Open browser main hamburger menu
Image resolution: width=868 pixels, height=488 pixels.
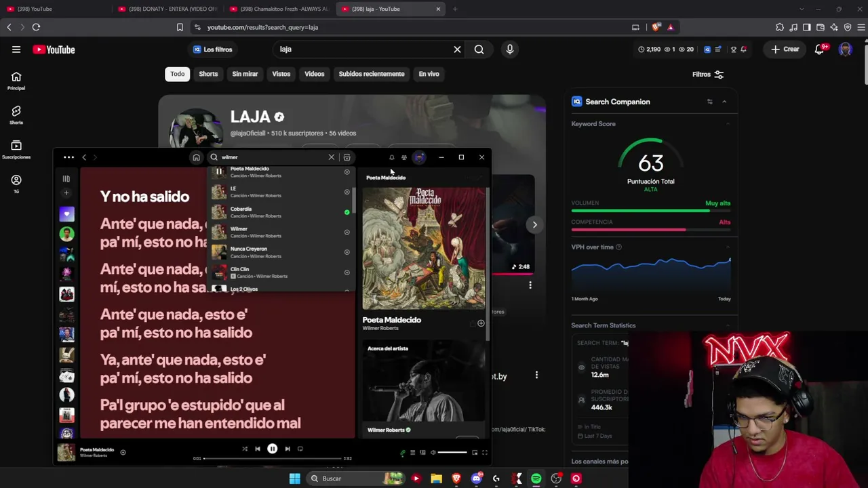point(861,27)
